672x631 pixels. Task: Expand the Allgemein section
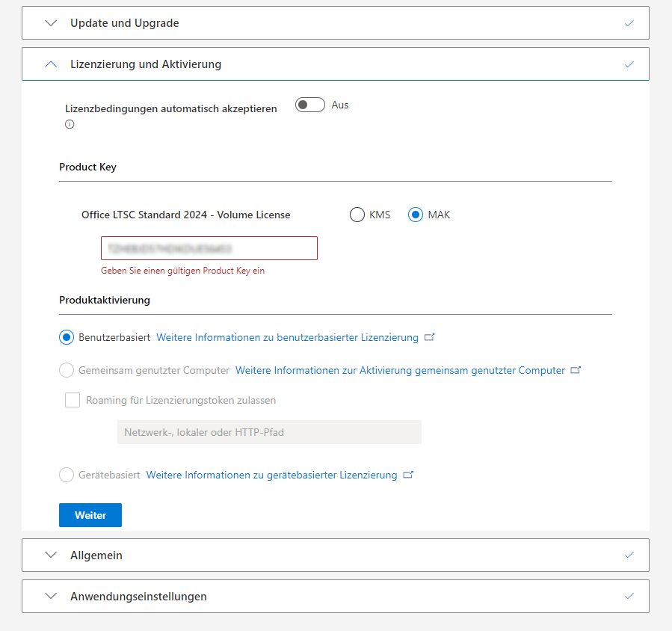[x=50, y=555]
